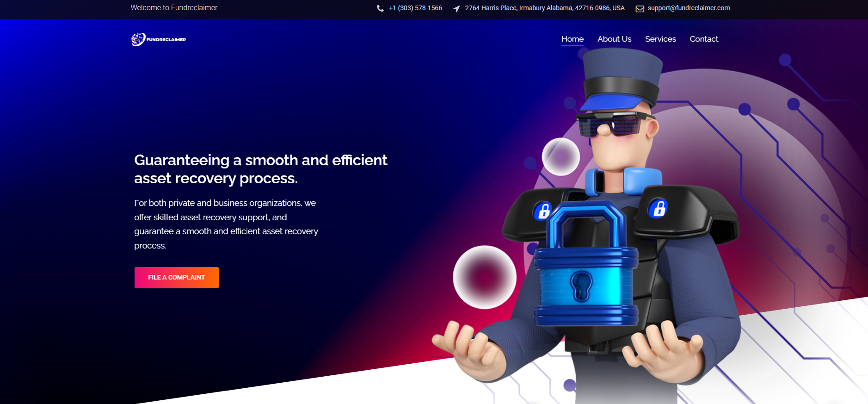Click the support@fundreclaimer.com email link
The image size is (868, 404).
[x=689, y=8]
